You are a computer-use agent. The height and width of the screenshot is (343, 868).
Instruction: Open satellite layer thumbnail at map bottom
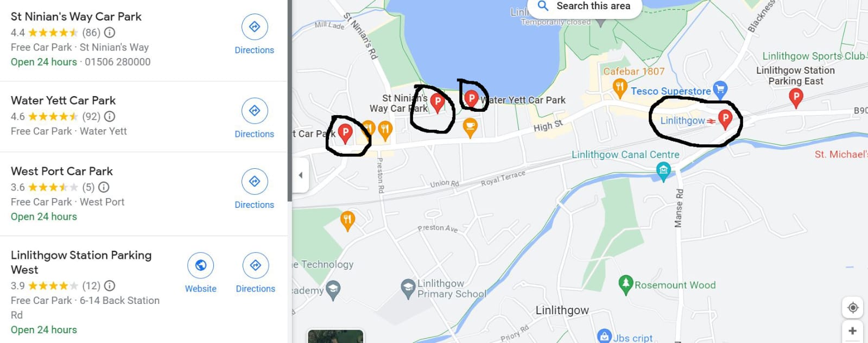[335, 336]
